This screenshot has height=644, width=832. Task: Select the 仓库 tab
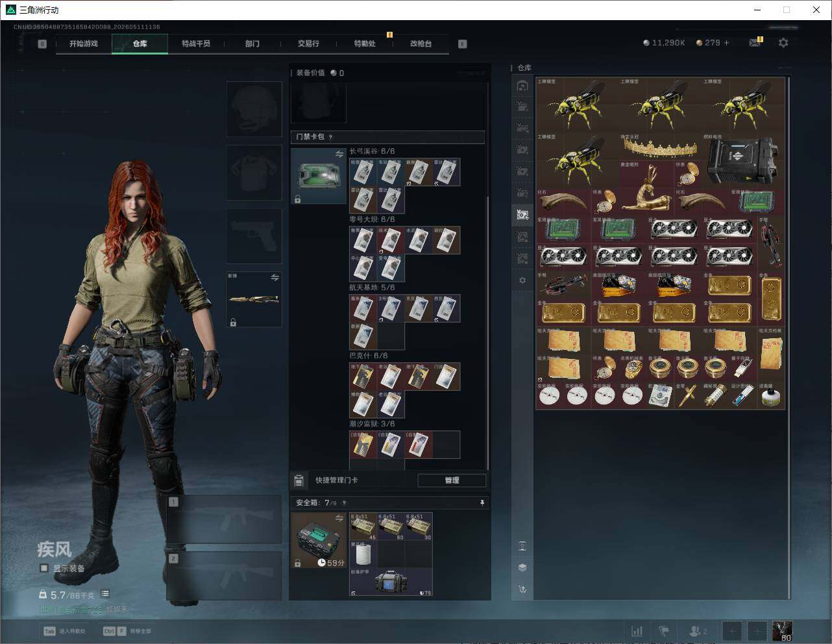140,43
